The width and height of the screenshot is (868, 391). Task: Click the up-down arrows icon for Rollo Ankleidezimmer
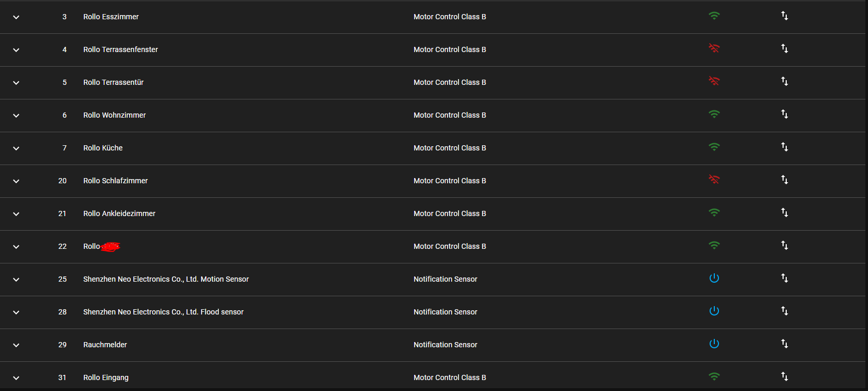784,212
